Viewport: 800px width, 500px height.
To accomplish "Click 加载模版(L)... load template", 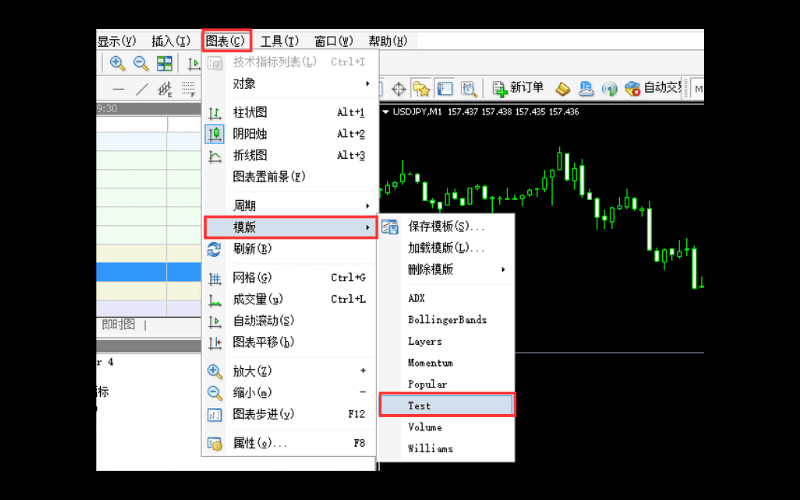I will (x=446, y=248).
